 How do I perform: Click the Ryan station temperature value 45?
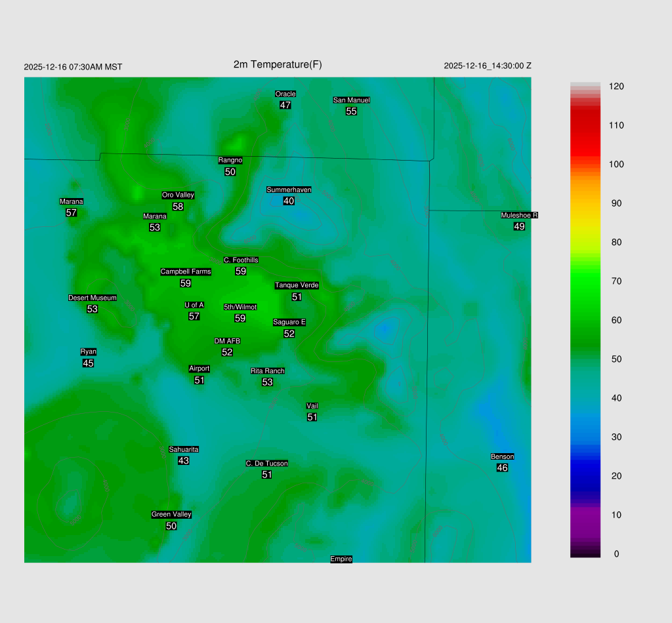coord(88,363)
